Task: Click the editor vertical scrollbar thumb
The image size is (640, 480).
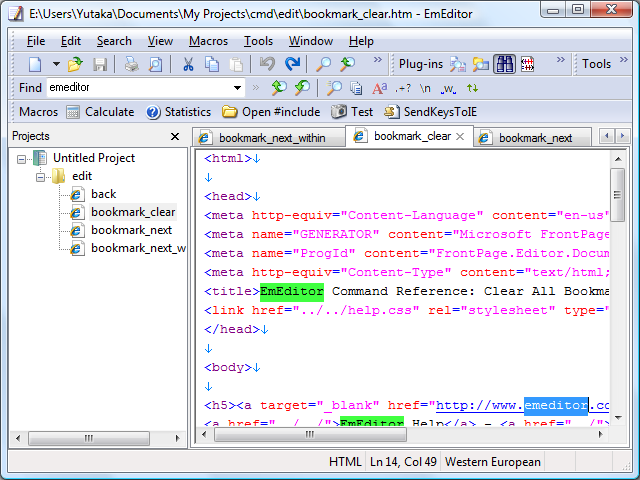Action: (618, 195)
